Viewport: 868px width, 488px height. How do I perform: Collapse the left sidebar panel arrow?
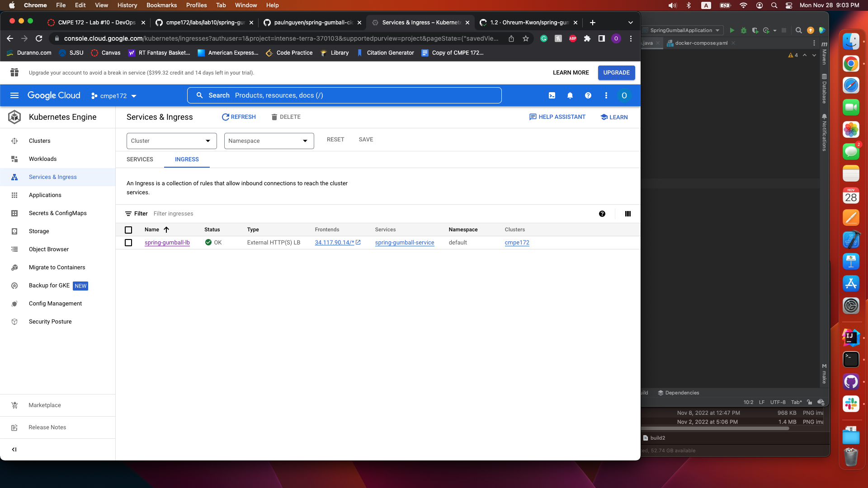[14, 450]
